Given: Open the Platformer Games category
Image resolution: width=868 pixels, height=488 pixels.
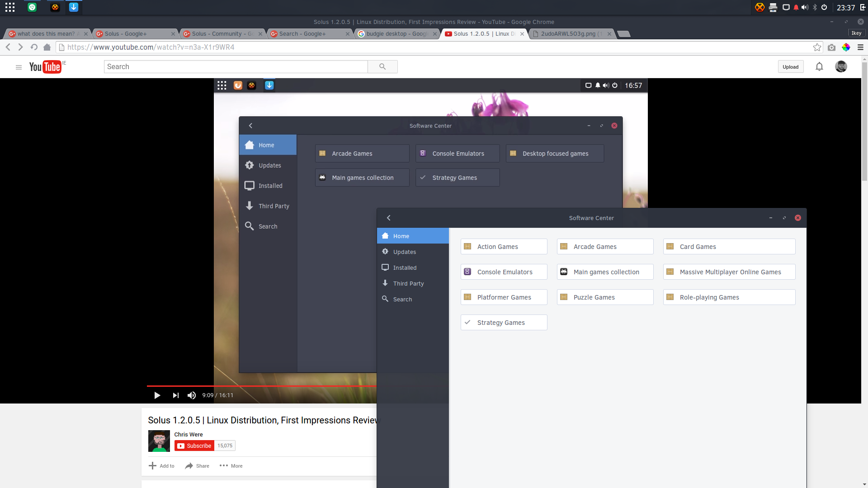Looking at the screenshot, I should click(504, 297).
